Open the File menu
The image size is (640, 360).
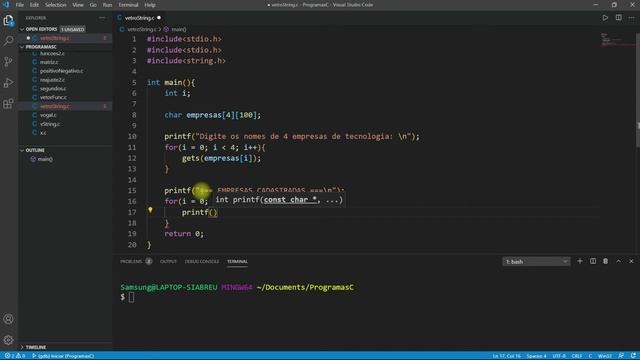(20, 5)
